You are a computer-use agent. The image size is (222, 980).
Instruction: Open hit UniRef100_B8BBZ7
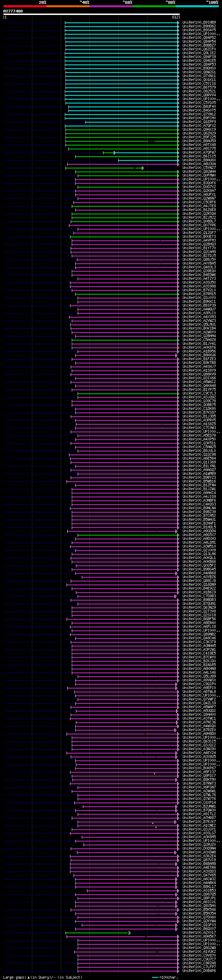199,45
